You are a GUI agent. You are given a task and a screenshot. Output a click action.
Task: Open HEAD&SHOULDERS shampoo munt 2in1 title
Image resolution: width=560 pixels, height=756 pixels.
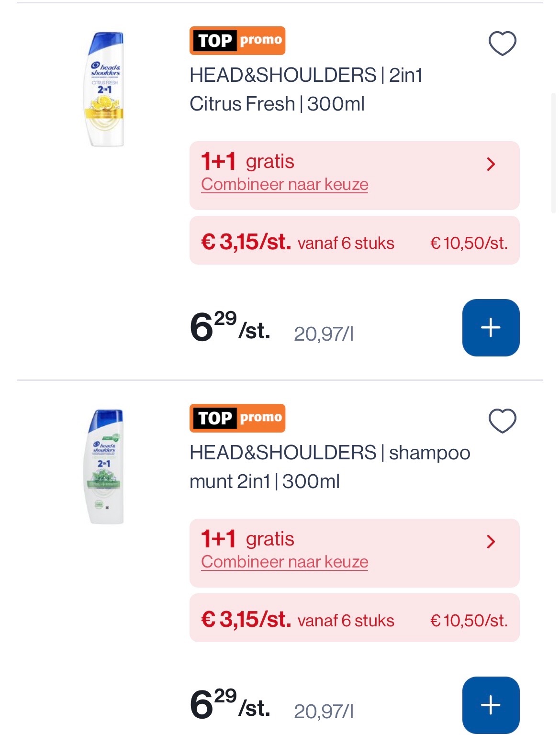(330, 467)
